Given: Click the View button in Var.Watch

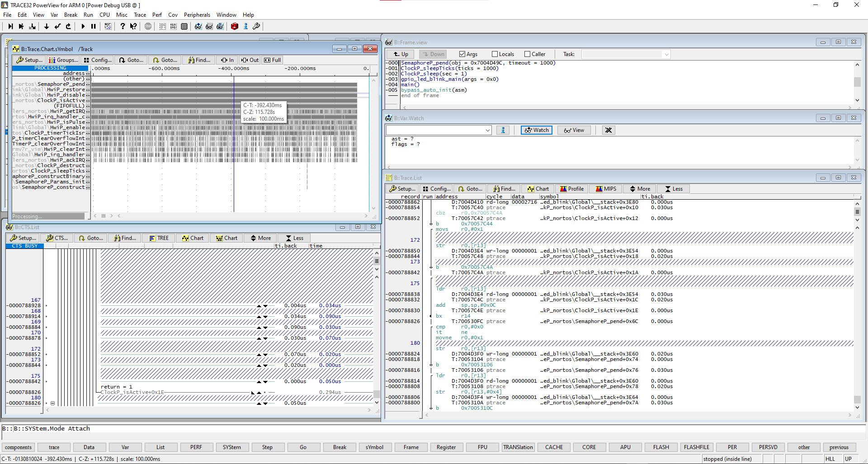Looking at the screenshot, I should 574,130.
